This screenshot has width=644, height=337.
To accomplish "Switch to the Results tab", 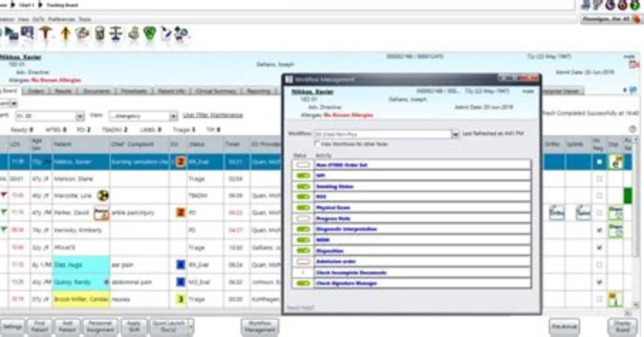I will point(63,91).
